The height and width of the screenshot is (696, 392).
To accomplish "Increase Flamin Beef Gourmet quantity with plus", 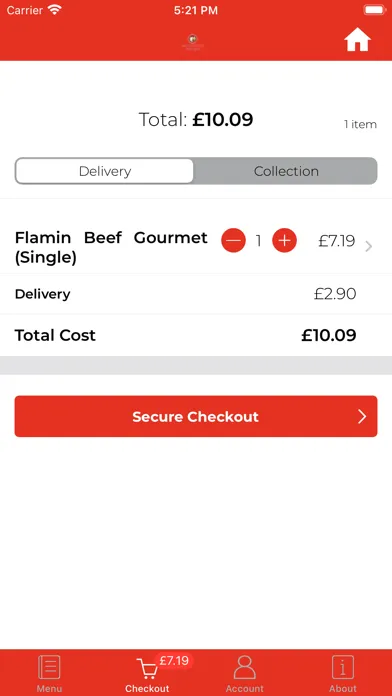I will [x=284, y=241].
